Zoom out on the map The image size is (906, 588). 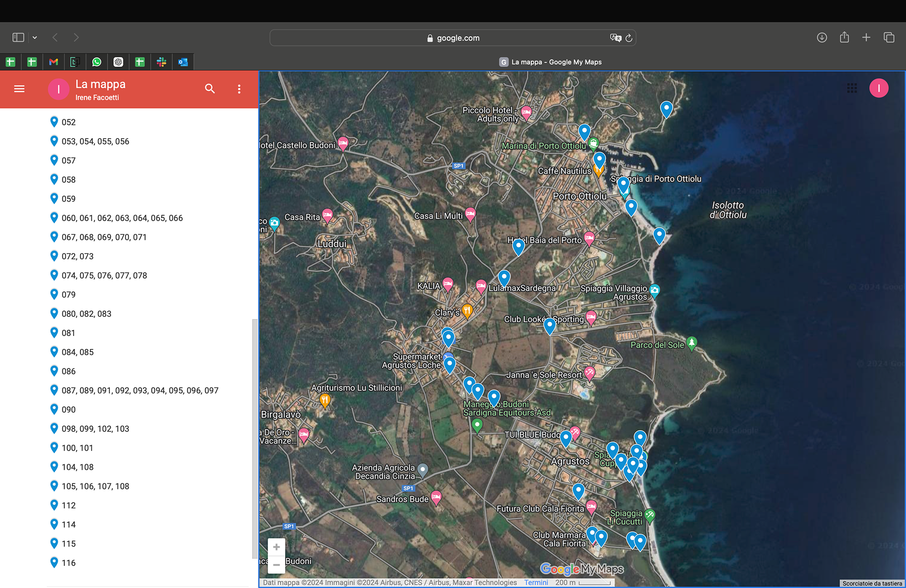(277, 564)
